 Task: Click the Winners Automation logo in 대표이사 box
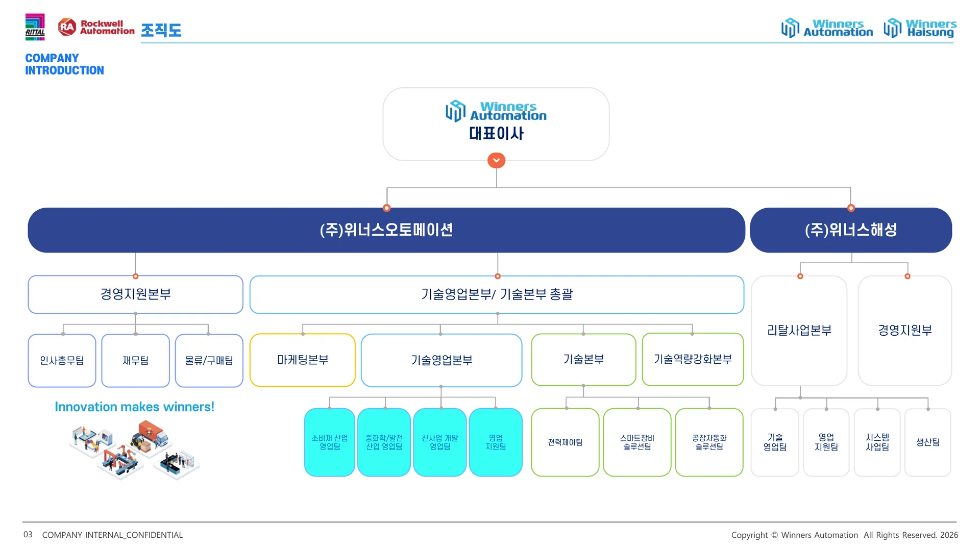pos(496,111)
